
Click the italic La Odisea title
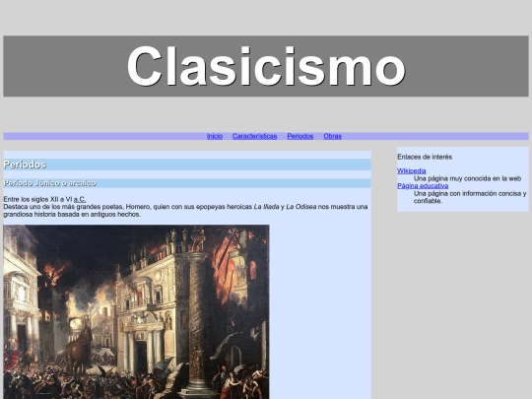pyautogui.click(x=300, y=207)
